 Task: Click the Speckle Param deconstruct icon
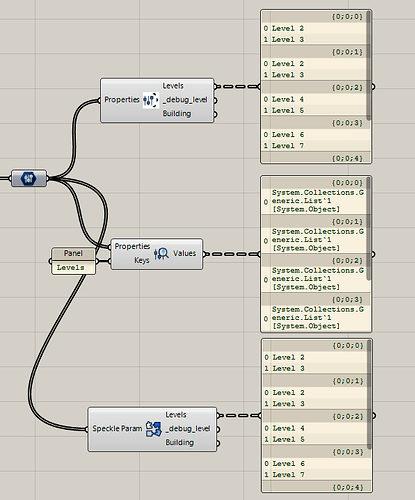pyautogui.click(x=154, y=429)
